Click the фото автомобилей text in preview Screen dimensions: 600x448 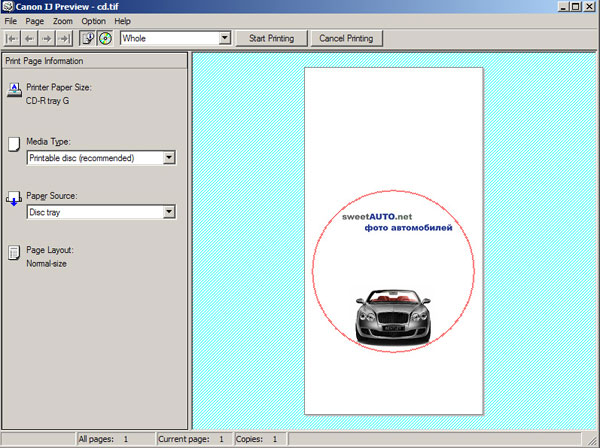tap(408, 228)
